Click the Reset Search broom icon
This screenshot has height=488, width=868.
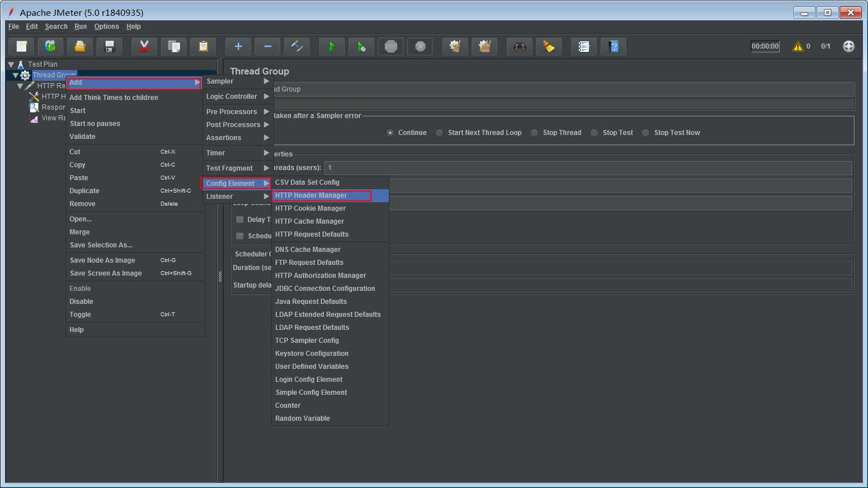(x=549, y=46)
